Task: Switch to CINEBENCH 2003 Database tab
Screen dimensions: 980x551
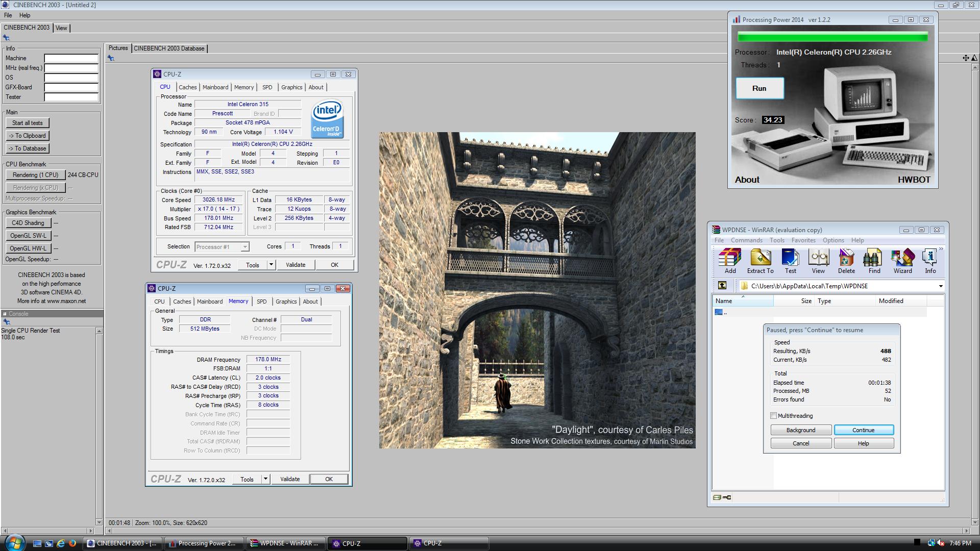Action: (x=169, y=48)
